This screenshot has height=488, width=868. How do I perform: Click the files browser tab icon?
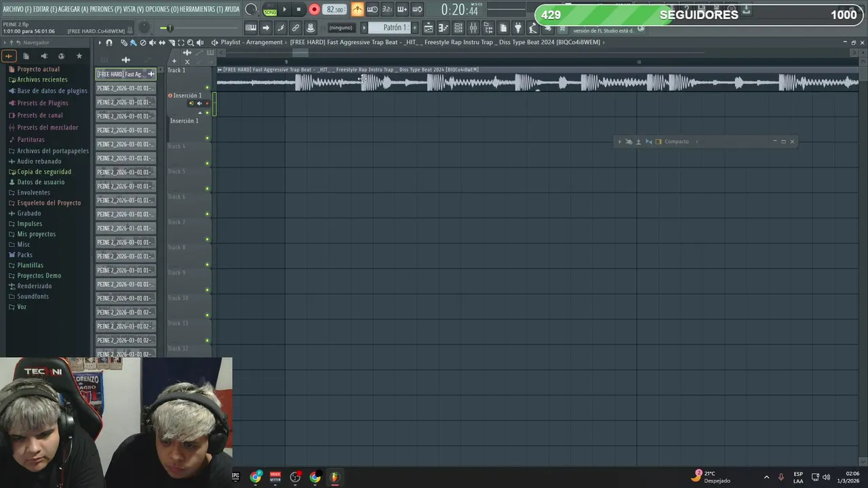26,56
